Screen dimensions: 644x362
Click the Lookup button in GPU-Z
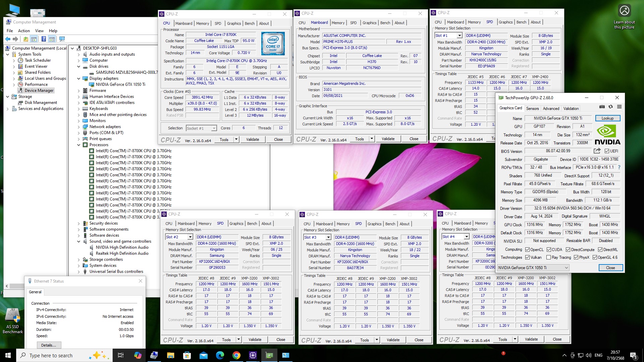(607, 118)
